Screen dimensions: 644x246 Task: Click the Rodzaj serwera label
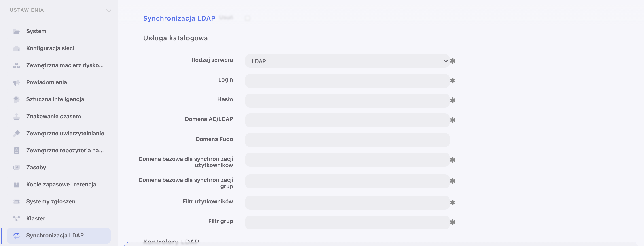point(212,60)
